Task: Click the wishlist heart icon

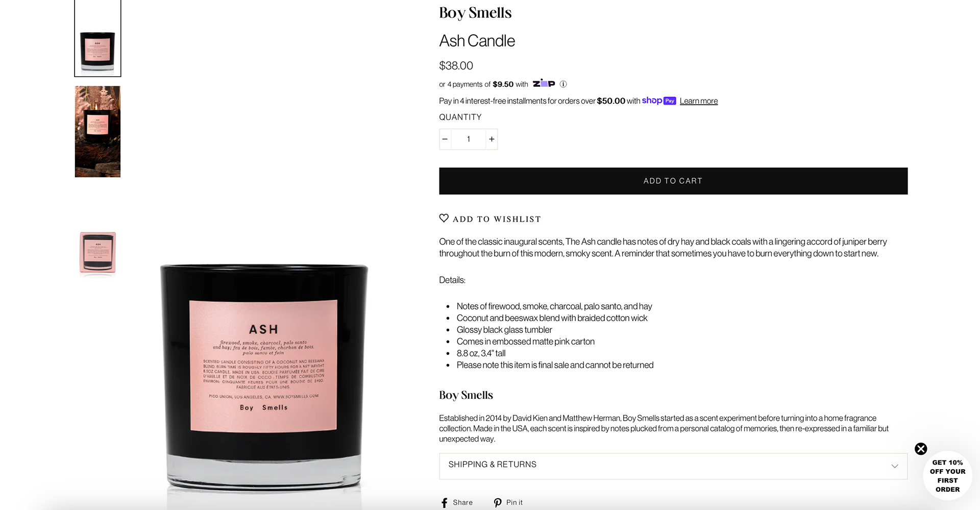Action: 444,218
